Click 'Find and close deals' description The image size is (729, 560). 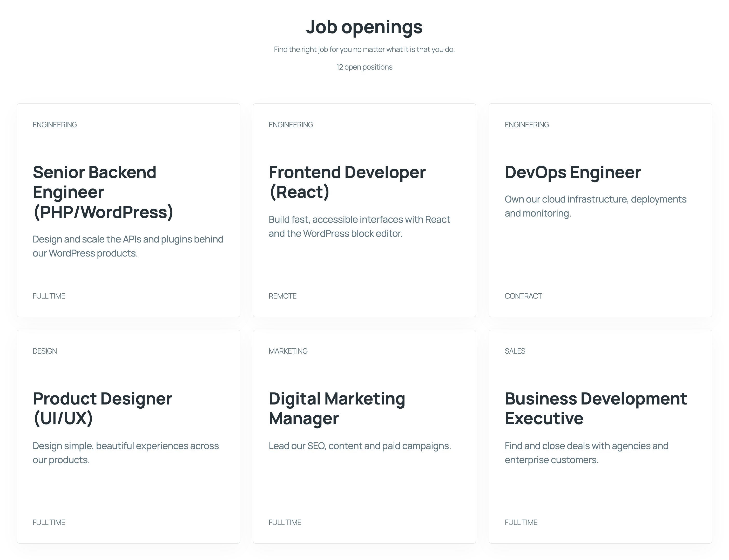[x=586, y=453]
